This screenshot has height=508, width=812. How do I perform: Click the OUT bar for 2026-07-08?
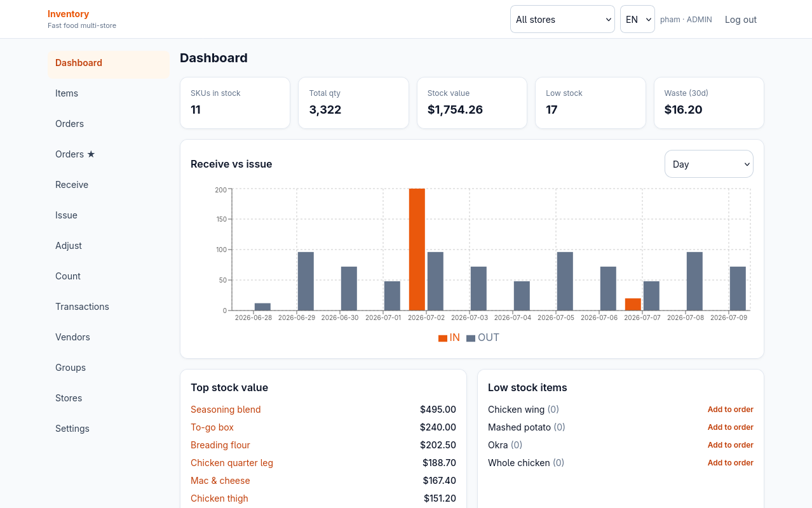[x=694, y=281]
